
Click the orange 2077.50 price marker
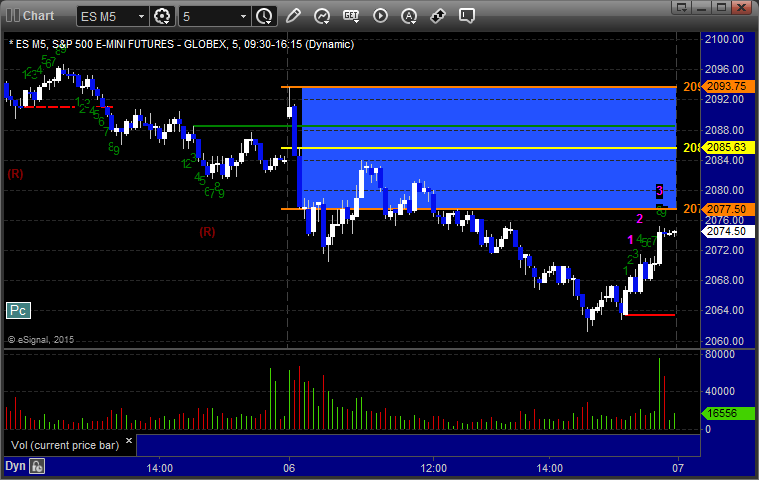click(x=728, y=209)
